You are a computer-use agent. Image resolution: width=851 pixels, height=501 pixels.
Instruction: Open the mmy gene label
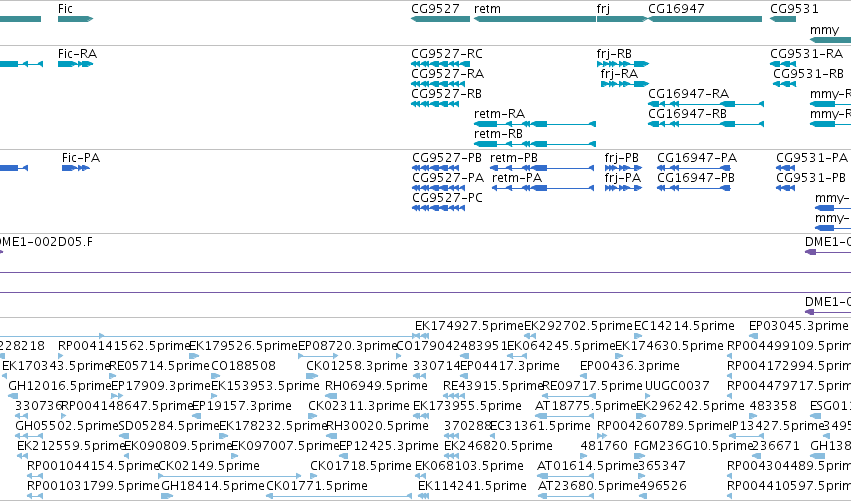coord(824,30)
